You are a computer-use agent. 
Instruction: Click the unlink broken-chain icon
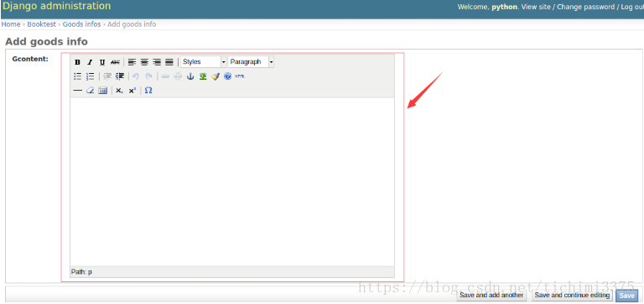pos(178,76)
